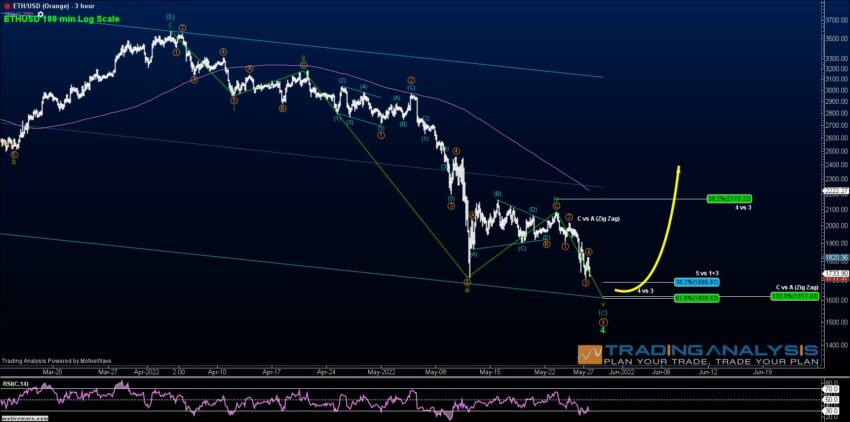850x422 pixels.
Task: Select the green wave 4 label
Action: click(602, 330)
